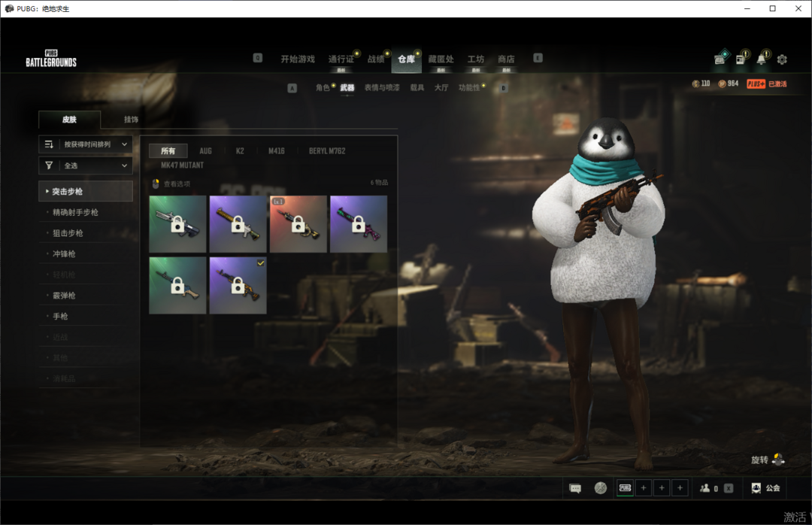Open the 全选 filter dropdown
812x525 pixels.
(86, 165)
